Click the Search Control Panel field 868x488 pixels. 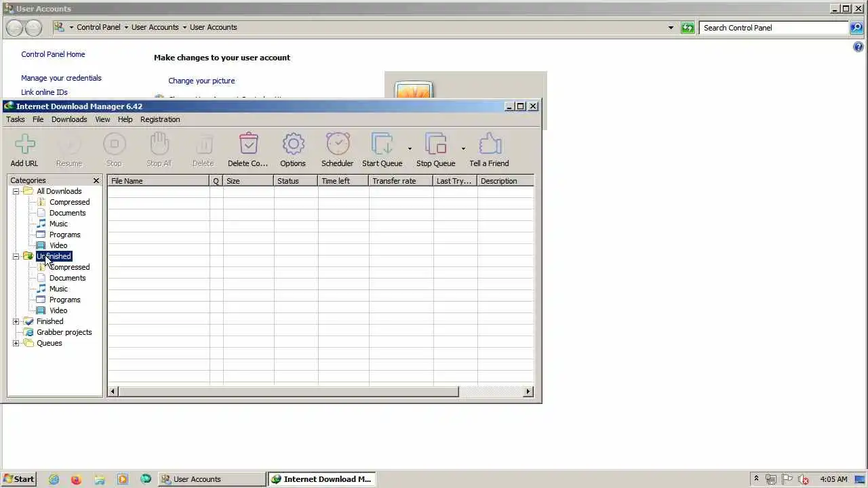(x=774, y=28)
